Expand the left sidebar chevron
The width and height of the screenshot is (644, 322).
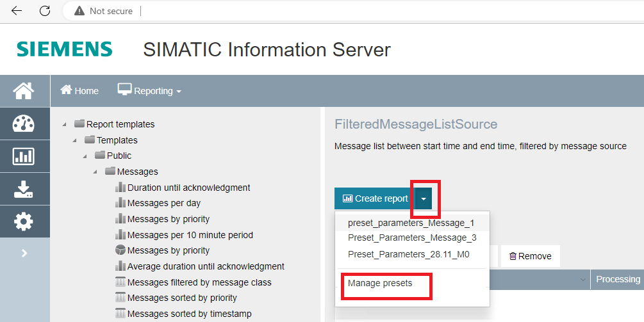[x=24, y=254]
